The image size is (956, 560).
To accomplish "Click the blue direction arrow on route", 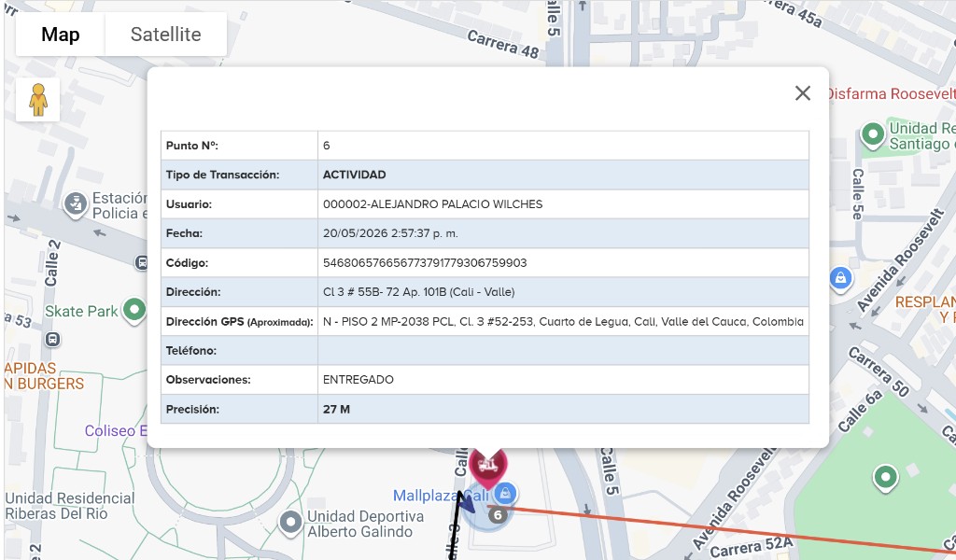I will (x=465, y=504).
